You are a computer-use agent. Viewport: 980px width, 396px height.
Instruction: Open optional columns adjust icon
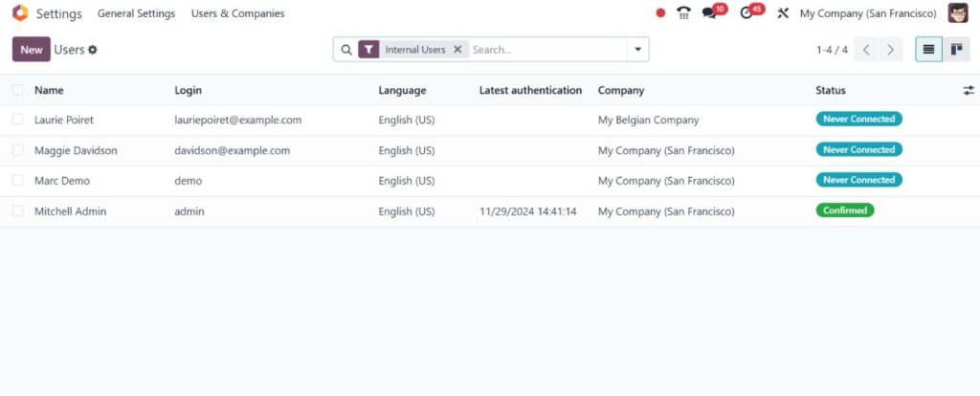click(x=969, y=91)
